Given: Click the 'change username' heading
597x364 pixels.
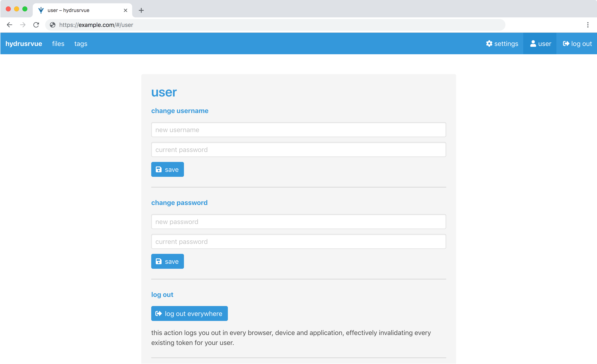Looking at the screenshot, I should coord(180,111).
